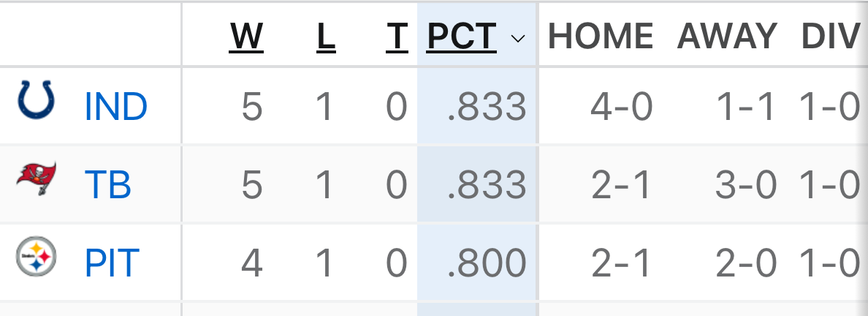Click the Indianapolis Colts horseshoe logo
The width and height of the screenshot is (868, 316).
click(x=36, y=100)
